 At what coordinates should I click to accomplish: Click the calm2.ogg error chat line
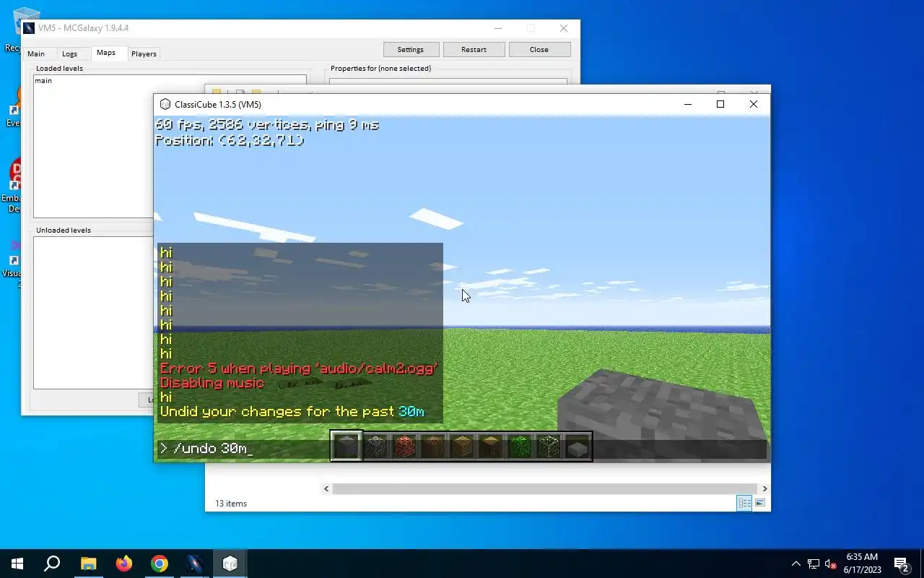[x=299, y=368]
